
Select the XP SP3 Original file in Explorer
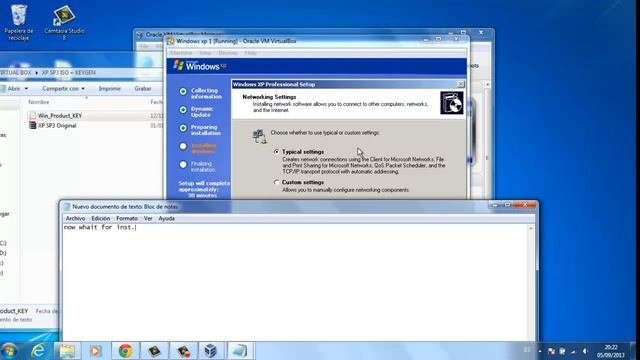pyautogui.click(x=57, y=126)
